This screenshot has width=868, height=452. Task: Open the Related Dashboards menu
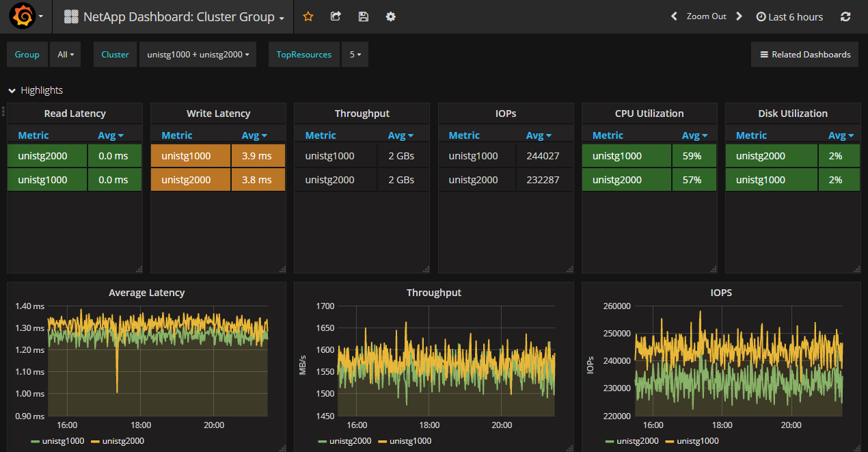click(805, 55)
